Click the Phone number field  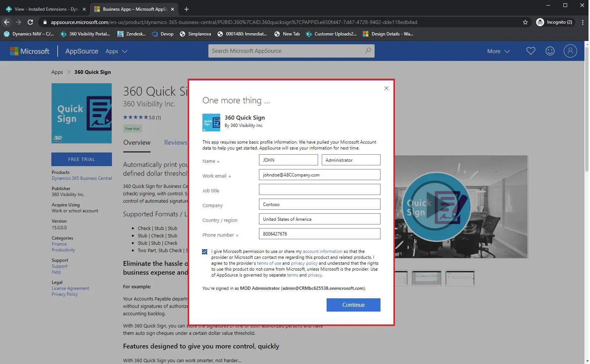click(320, 234)
